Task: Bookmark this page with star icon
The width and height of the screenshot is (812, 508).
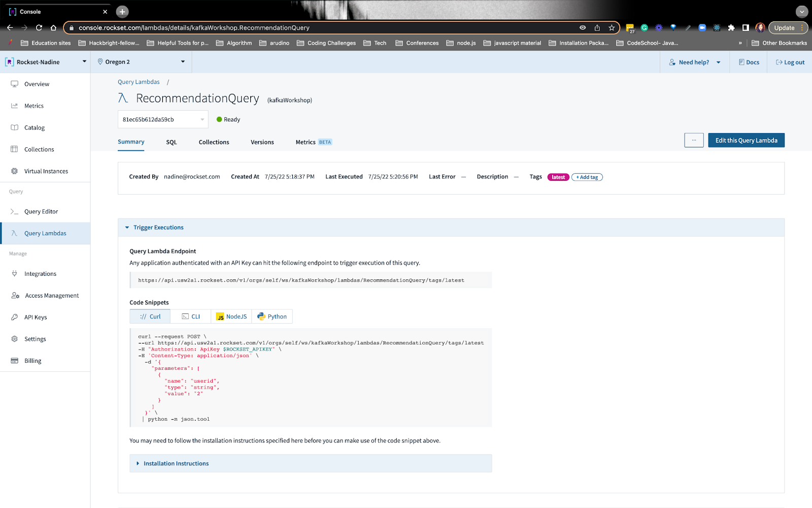Action: (x=612, y=28)
